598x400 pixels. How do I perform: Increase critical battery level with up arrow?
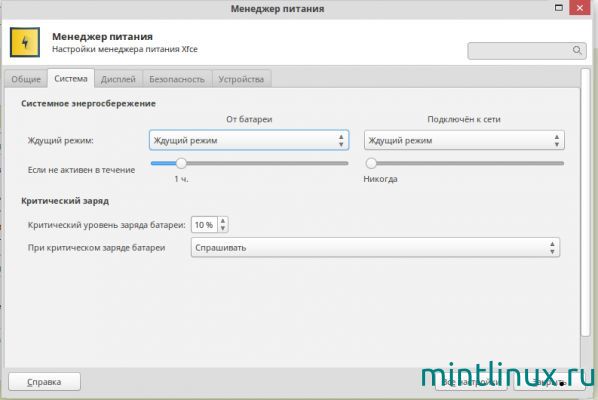pos(223,221)
